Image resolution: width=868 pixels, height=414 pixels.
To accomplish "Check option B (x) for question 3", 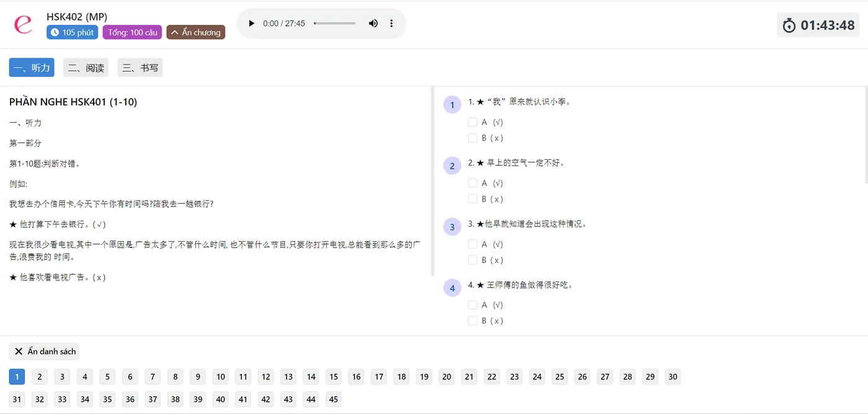I will pos(472,260).
